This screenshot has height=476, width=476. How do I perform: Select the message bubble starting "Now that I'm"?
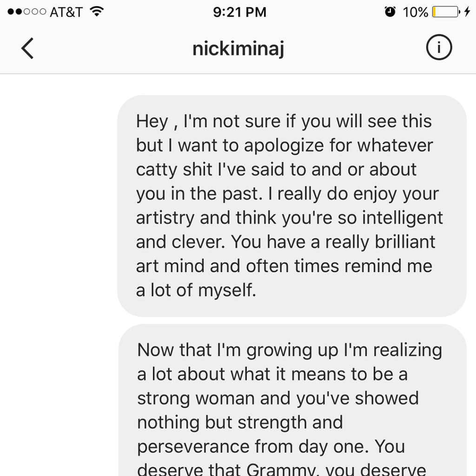(291, 400)
